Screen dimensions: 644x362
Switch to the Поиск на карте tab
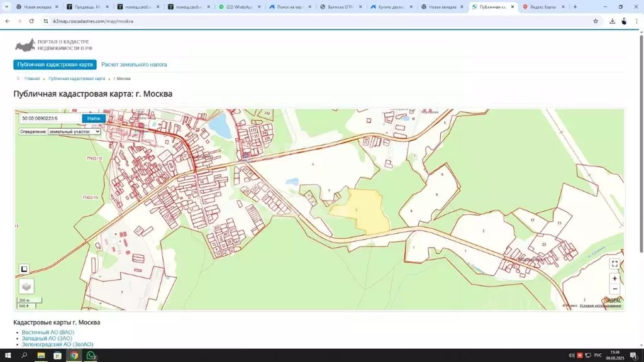[291, 7]
